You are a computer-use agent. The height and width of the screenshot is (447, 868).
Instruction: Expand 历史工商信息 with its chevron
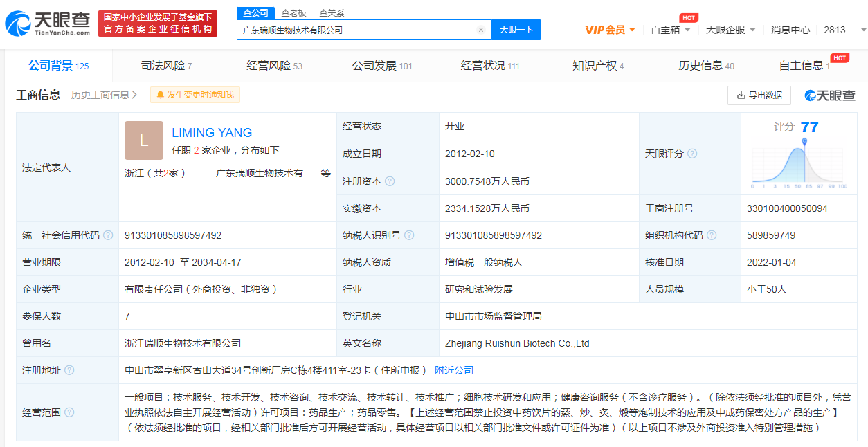point(104,95)
